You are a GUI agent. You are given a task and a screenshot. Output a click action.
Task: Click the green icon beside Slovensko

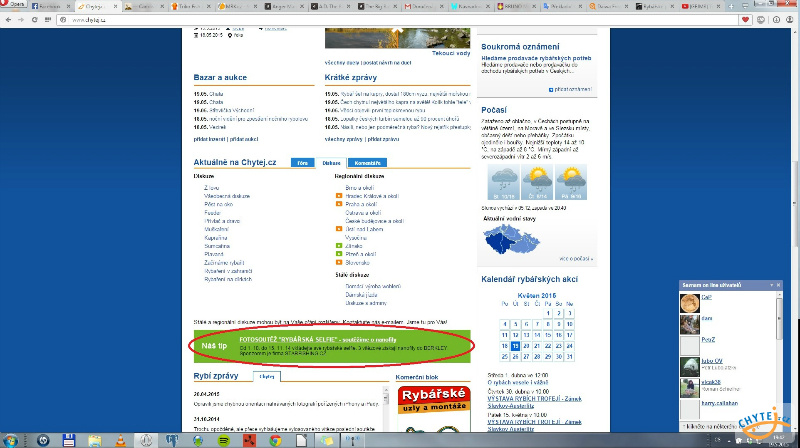tap(339, 262)
